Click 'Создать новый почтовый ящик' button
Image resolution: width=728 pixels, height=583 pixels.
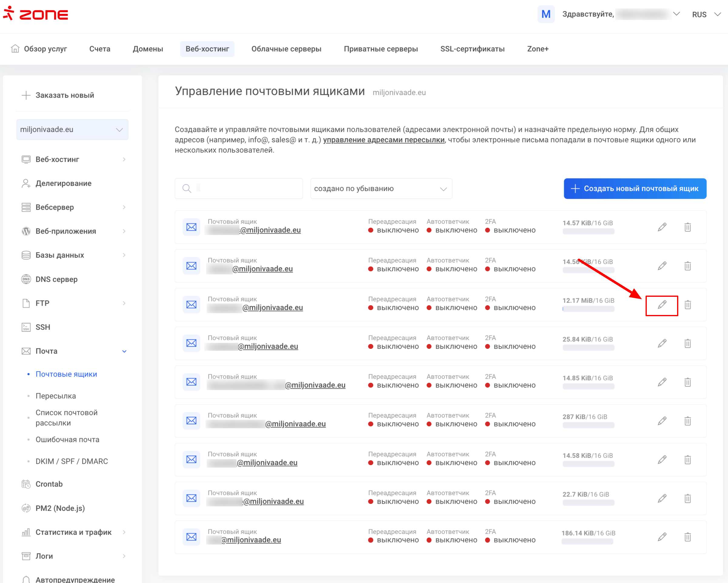point(635,189)
